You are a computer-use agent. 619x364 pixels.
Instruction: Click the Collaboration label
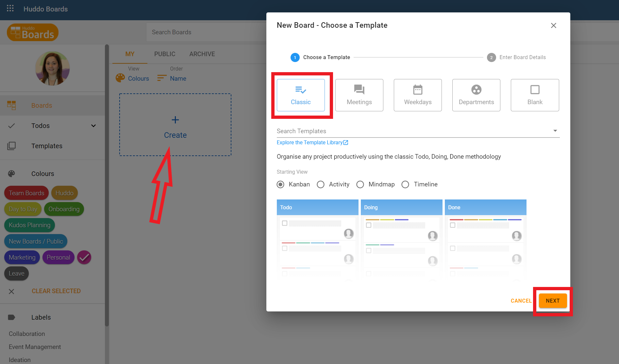click(x=27, y=334)
